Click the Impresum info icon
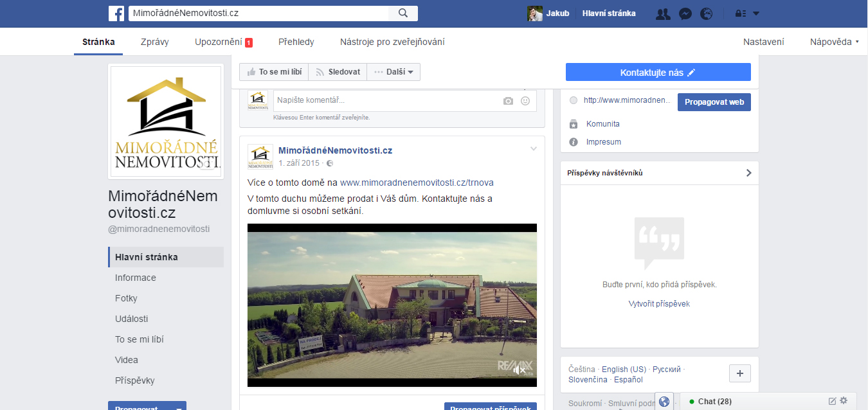The height and width of the screenshot is (410, 868). 574,142
